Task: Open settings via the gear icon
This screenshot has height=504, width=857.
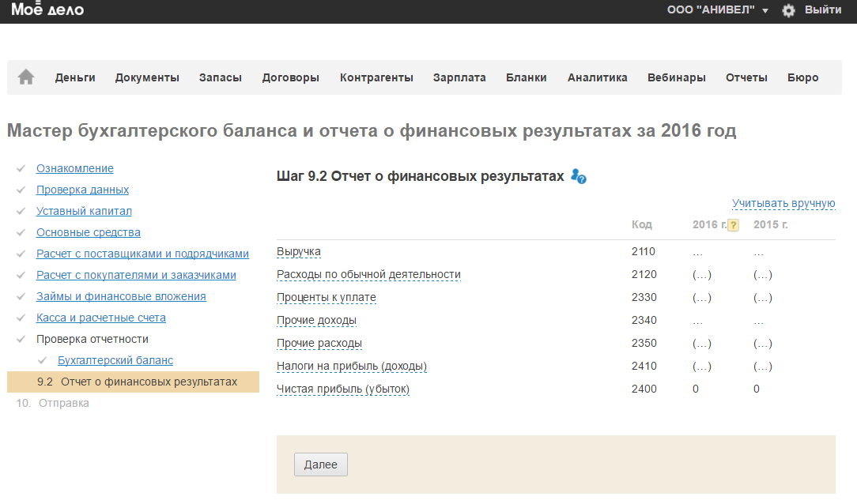Action: tap(788, 10)
